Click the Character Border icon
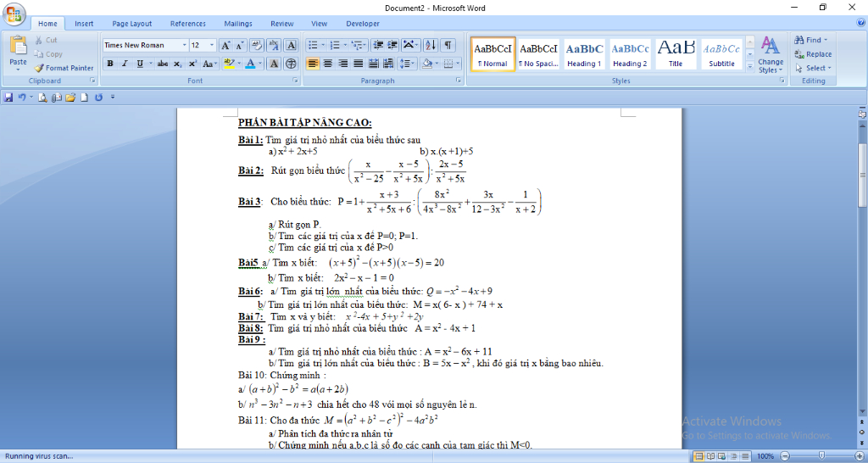The image size is (868, 463). point(292,46)
